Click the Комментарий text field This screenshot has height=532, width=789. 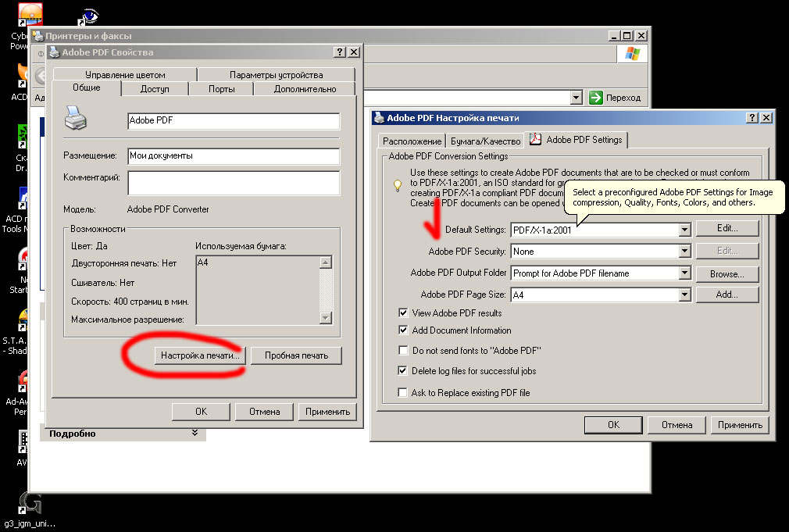tap(234, 183)
